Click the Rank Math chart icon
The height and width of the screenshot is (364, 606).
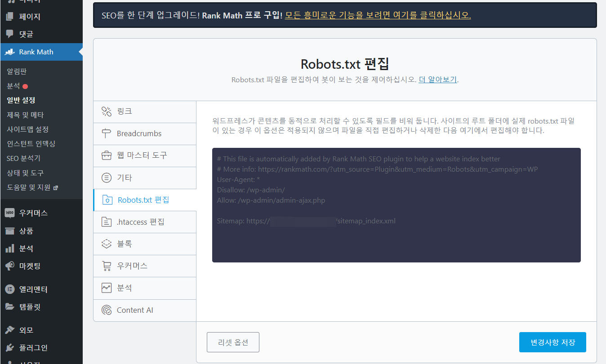coord(9,52)
